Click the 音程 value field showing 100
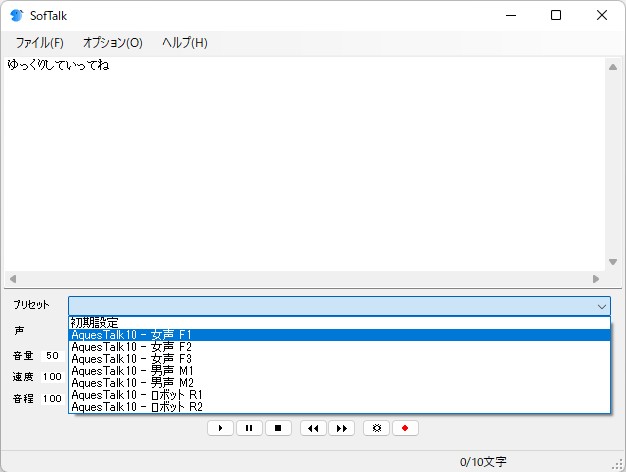Viewport: 626px width, 472px height. pyautogui.click(x=52, y=399)
